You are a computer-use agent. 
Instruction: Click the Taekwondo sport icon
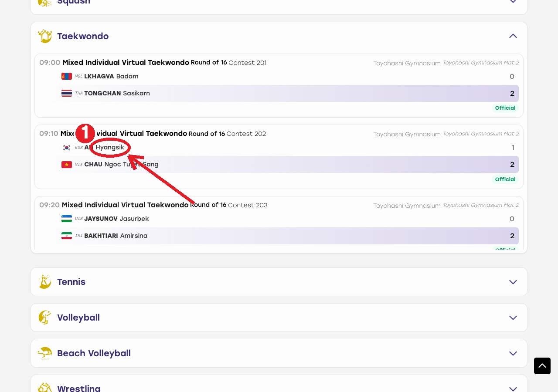[45, 36]
